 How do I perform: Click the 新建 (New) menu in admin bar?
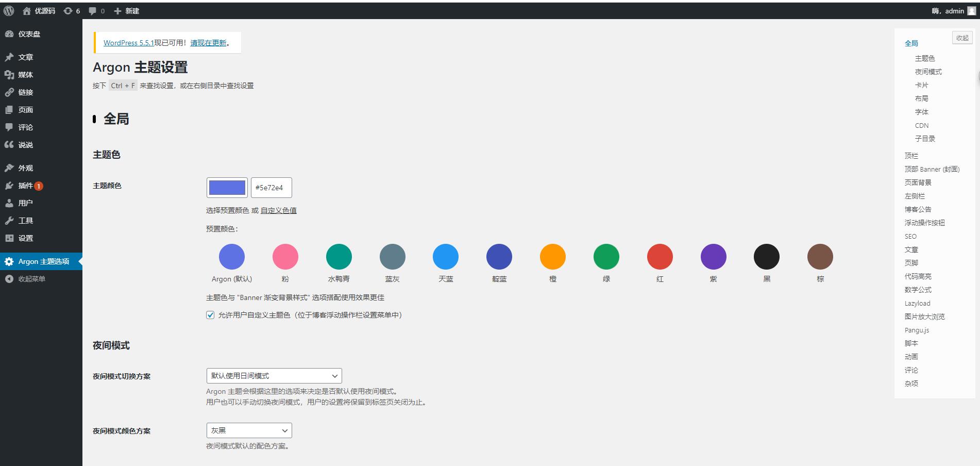coord(127,11)
